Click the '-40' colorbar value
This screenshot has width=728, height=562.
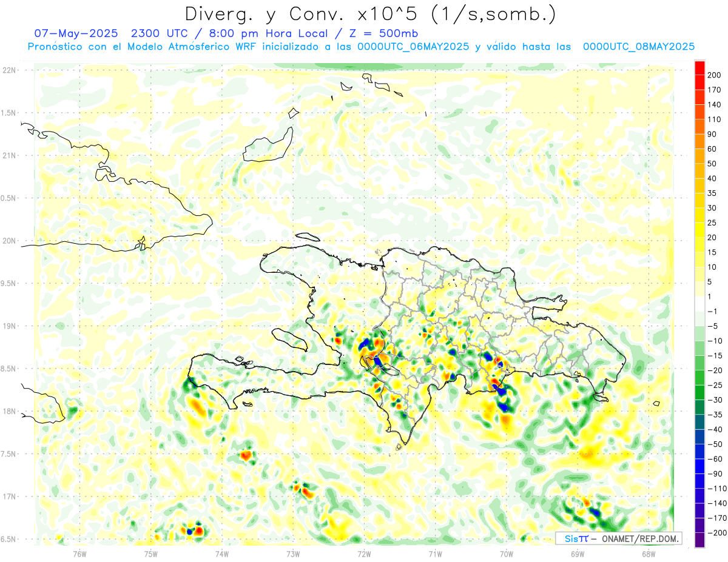pyautogui.click(x=714, y=429)
